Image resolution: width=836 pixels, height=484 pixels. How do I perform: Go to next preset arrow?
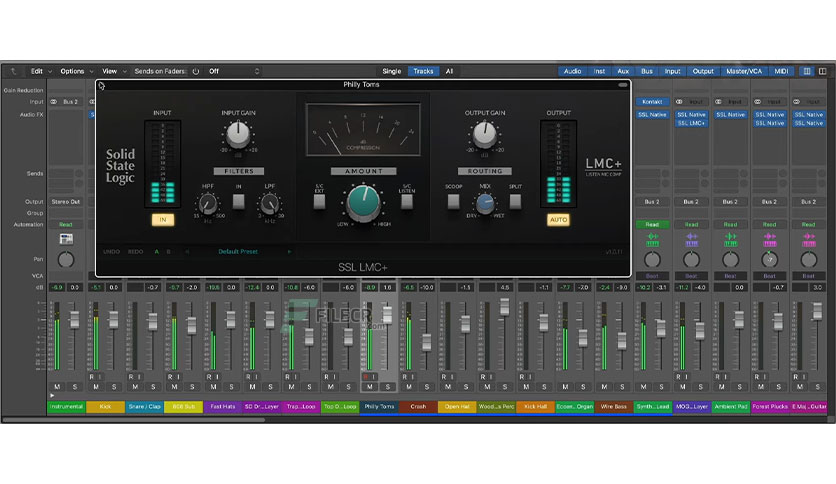[x=290, y=252]
